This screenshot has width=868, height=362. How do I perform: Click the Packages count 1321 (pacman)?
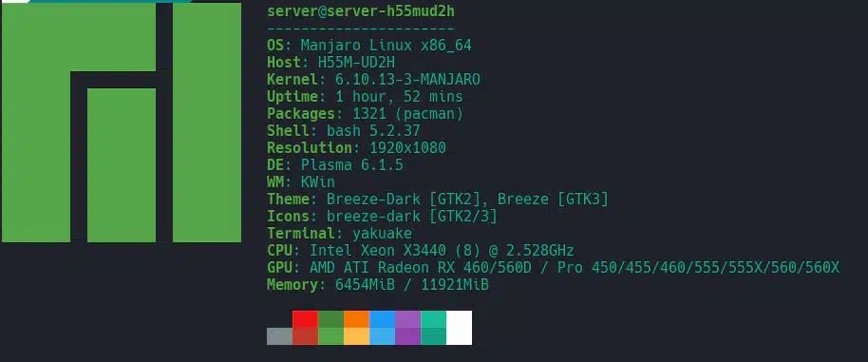pyautogui.click(x=408, y=114)
